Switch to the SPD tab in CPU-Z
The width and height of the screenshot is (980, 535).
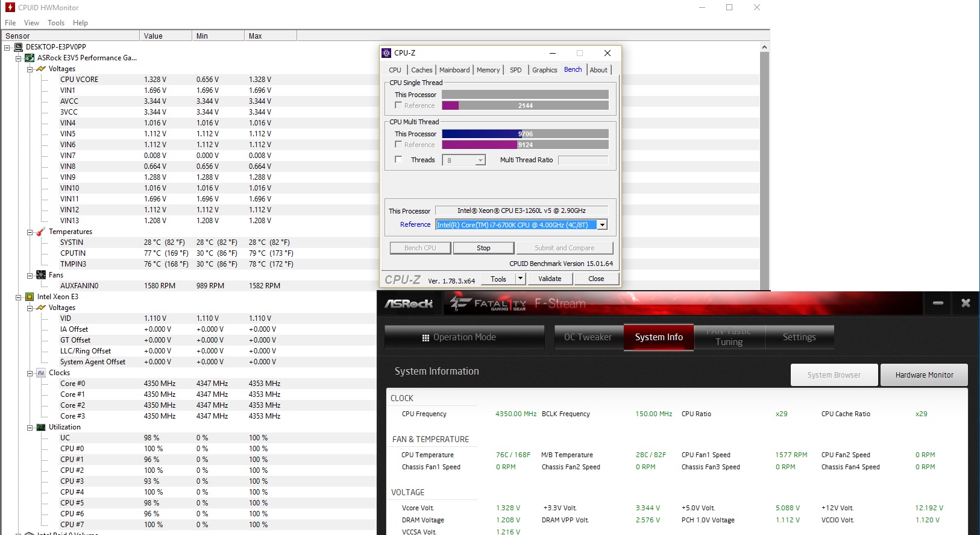point(516,70)
